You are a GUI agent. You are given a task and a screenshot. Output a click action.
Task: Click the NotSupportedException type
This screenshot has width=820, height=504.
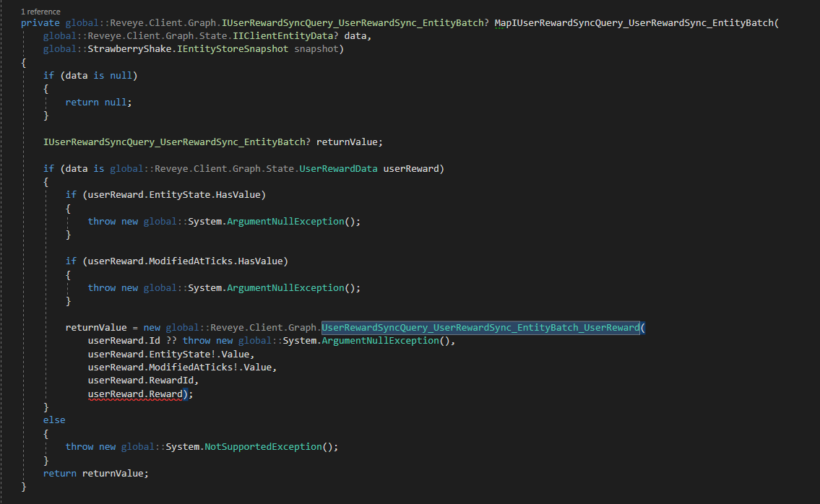[263, 447]
